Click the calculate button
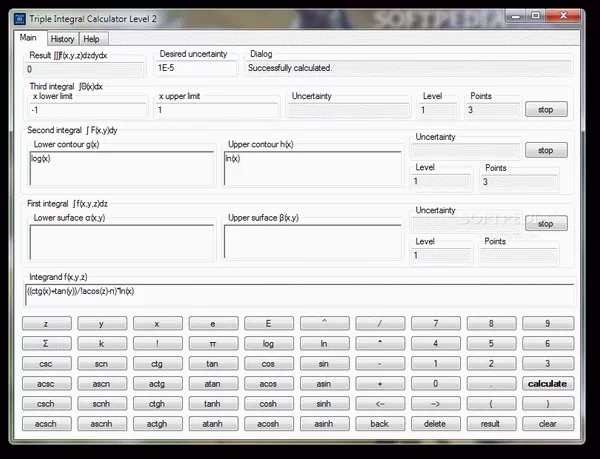Screen dimensions: 600x459 pyautogui.click(x=548, y=384)
